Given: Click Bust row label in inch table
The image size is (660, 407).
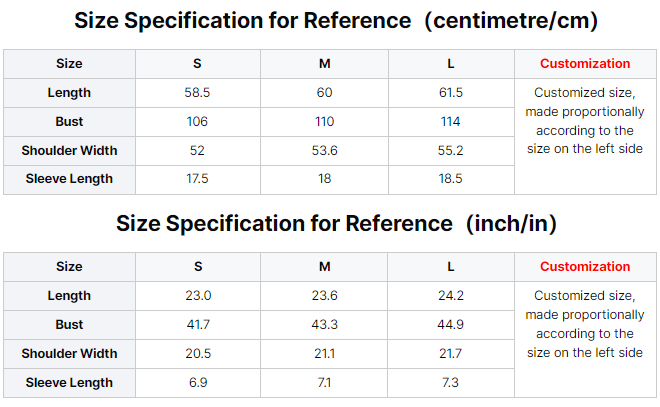Looking at the screenshot, I should [x=69, y=324].
